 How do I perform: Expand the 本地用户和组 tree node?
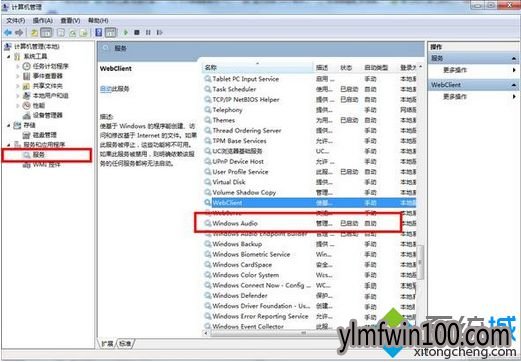(x=18, y=96)
